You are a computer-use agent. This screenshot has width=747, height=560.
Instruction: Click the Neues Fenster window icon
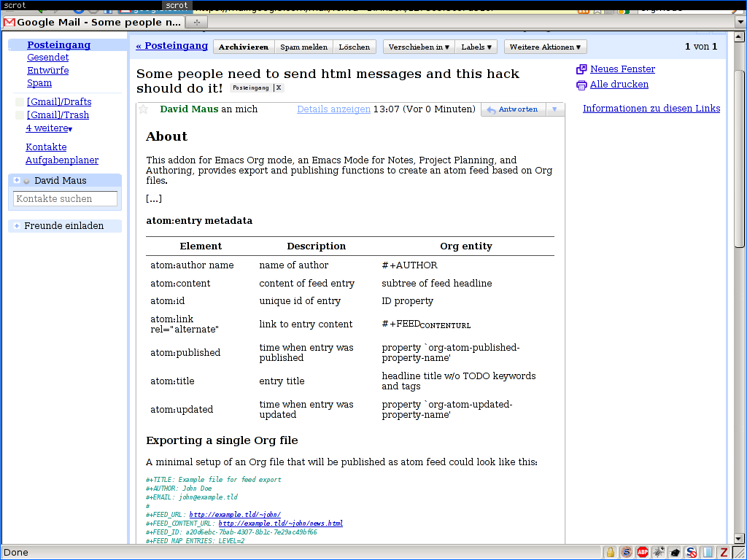click(x=581, y=69)
